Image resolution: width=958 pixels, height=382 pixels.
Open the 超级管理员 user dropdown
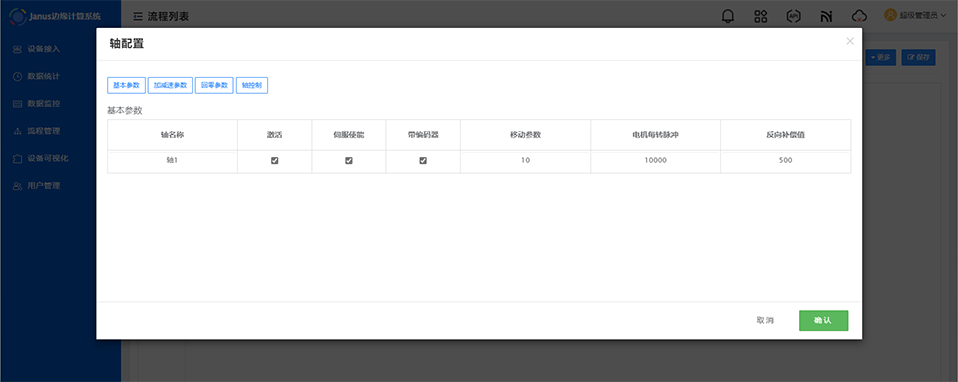pos(915,16)
